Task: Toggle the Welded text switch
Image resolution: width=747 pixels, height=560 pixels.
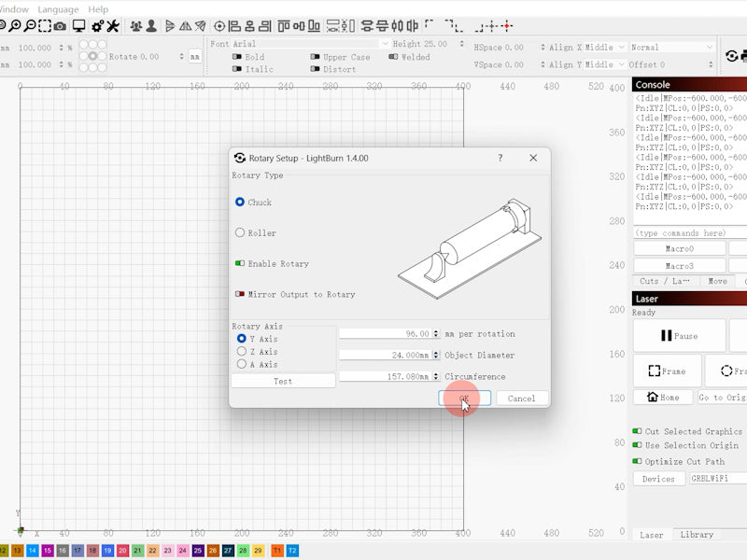Action: pos(393,56)
